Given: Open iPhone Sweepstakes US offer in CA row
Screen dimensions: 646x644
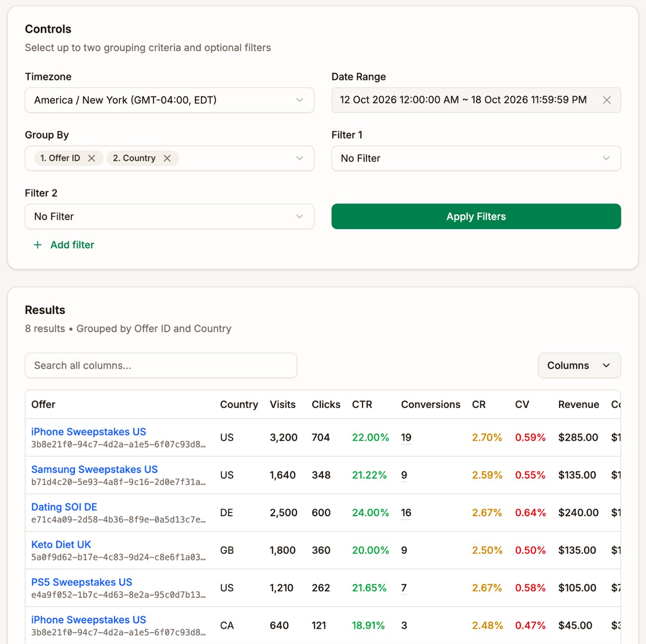Looking at the screenshot, I should coord(88,620).
